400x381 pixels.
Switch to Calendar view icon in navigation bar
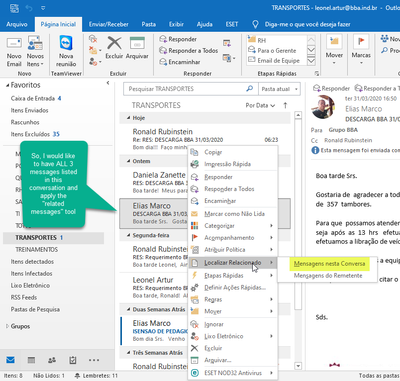coord(31,360)
